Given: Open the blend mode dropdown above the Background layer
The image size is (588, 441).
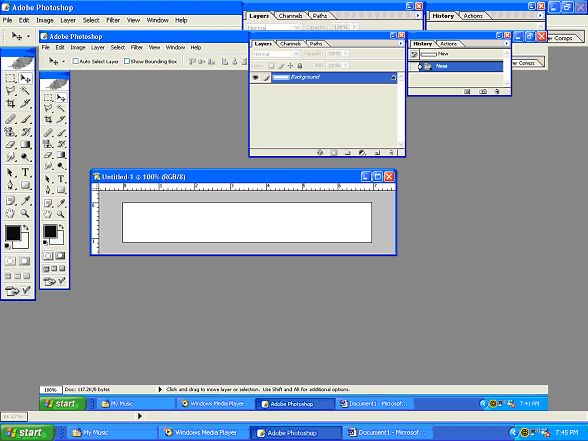Looking at the screenshot, I should point(276,54).
